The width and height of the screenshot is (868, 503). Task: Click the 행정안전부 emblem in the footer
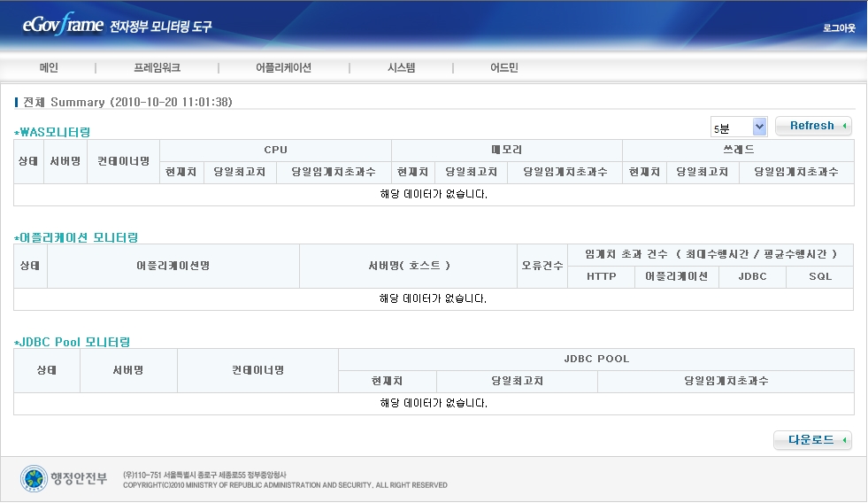[34, 478]
